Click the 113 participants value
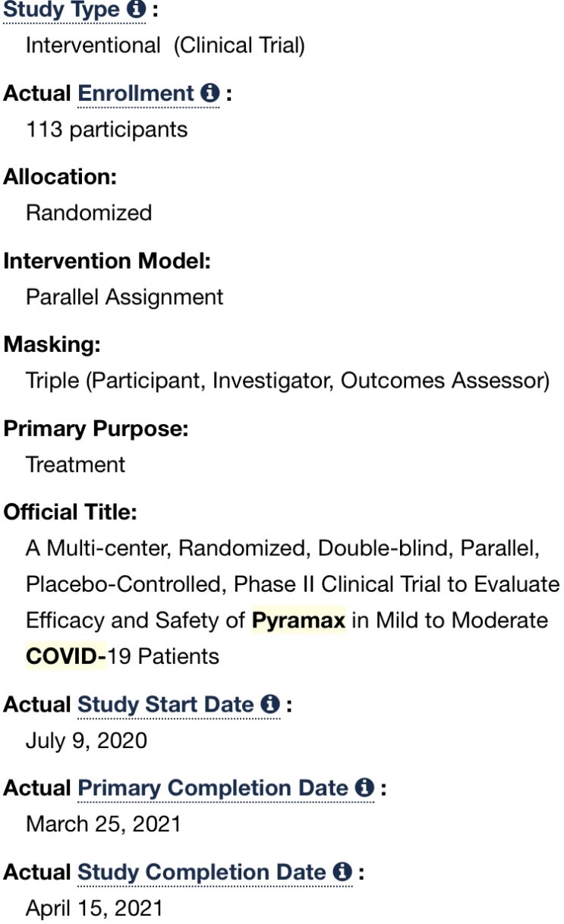Image resolution: width=564 pixels, height=924 pixels. tap(106, 129)
